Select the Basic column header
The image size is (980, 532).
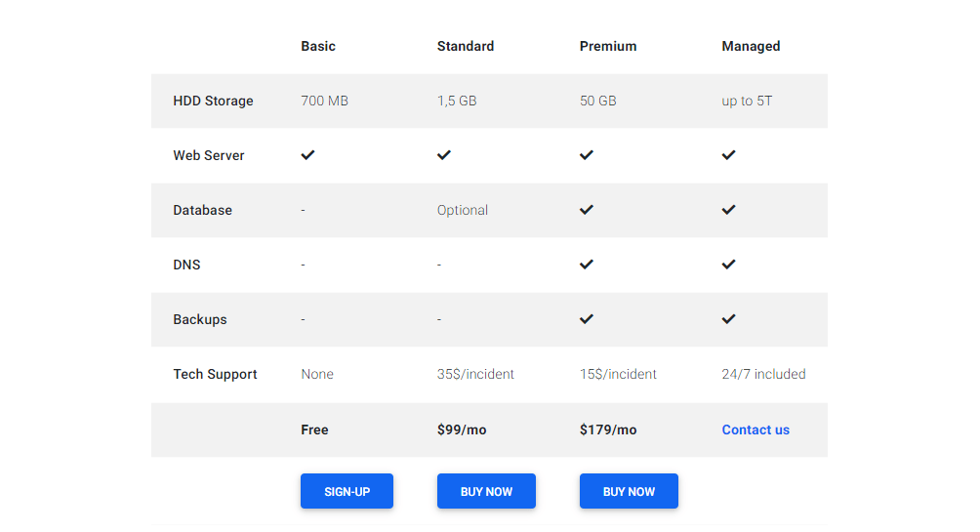pyautogui.click(x=318, y=46)
